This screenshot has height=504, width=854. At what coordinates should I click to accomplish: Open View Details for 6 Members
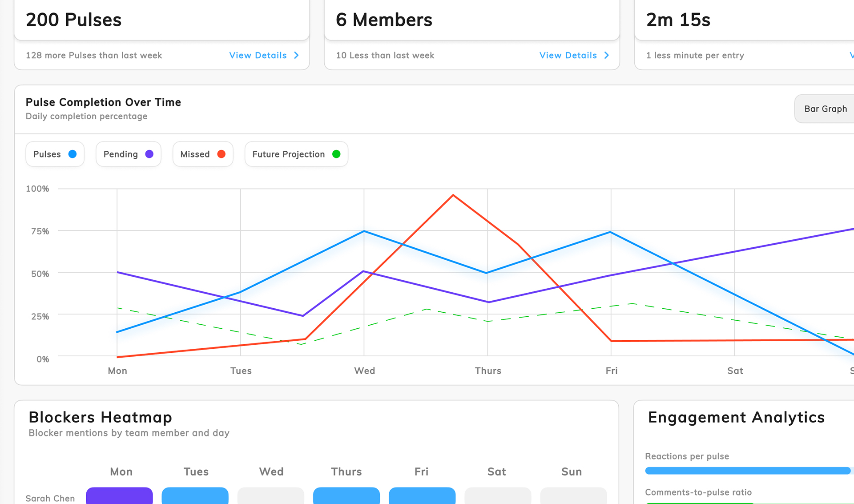(x=568, y=55)
